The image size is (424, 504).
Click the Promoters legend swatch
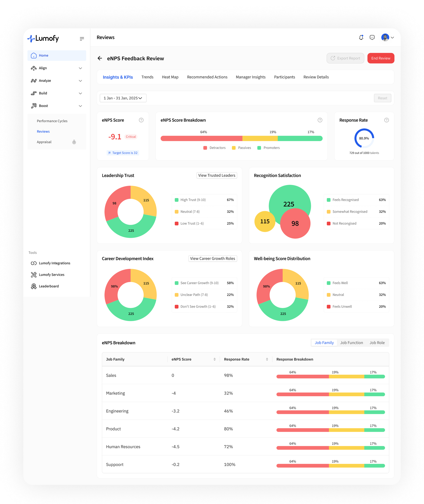coord(259,148)
